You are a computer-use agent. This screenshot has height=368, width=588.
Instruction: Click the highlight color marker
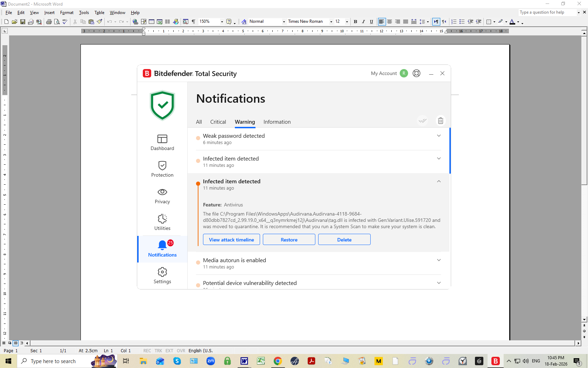(500, 22)
